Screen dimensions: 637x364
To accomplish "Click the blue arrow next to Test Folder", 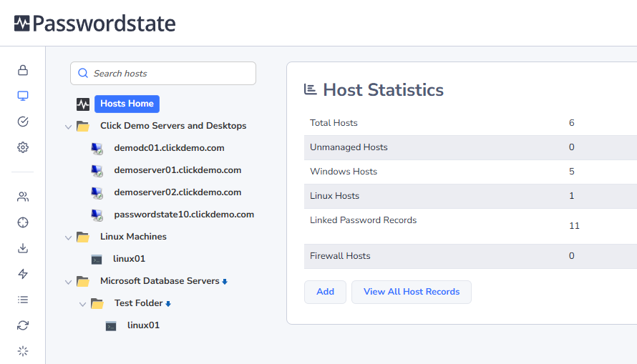I will tap(168, 304).
